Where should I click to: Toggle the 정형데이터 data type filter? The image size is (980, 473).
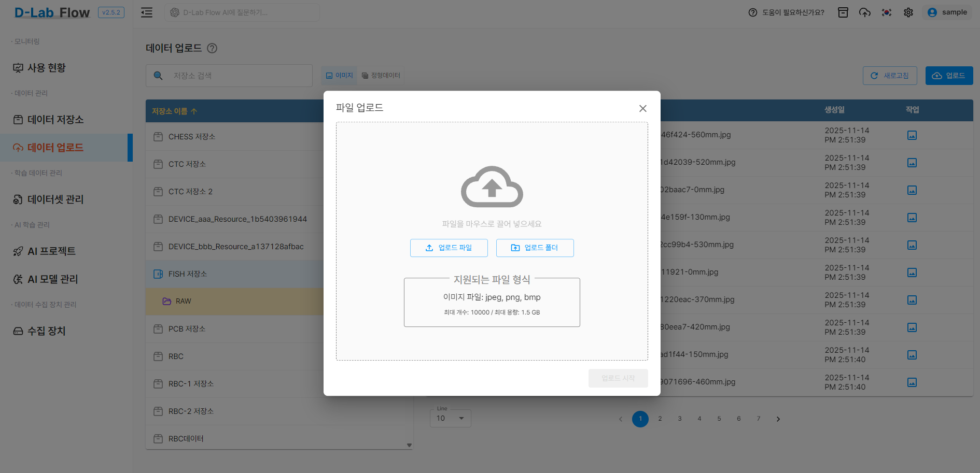[381, 76]
